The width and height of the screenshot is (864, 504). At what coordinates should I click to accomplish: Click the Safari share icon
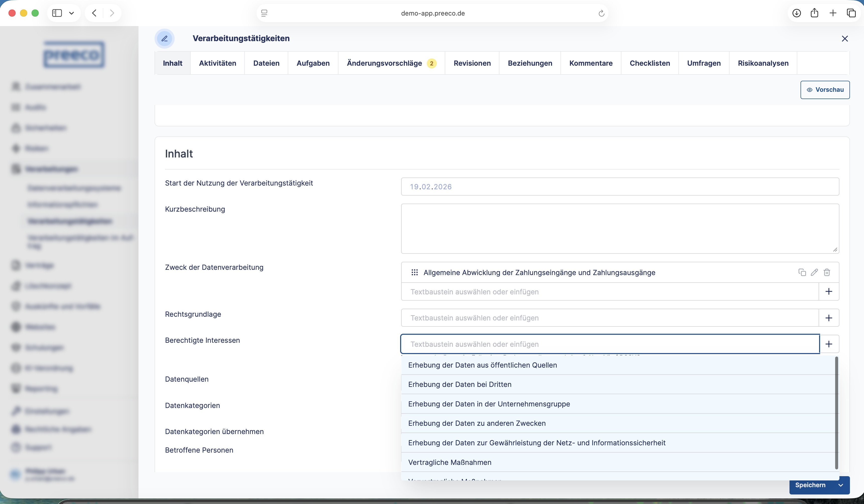pyautogui.click(x=814, y=13)
